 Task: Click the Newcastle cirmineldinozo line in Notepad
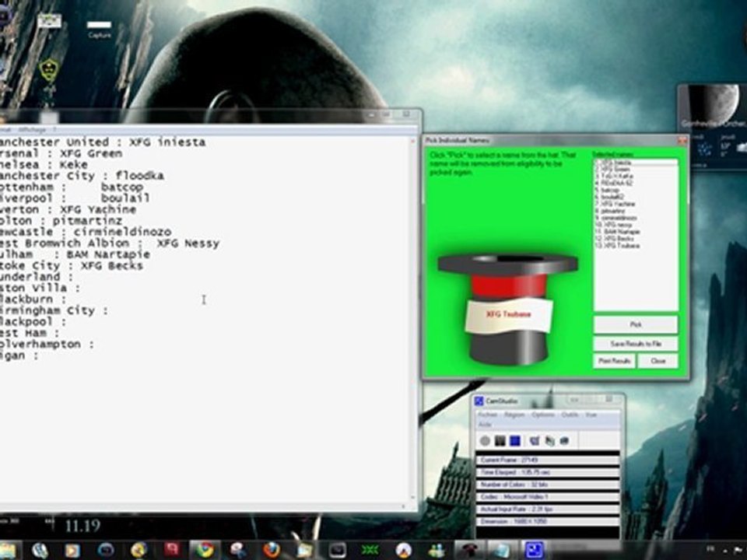pos(86,232)
